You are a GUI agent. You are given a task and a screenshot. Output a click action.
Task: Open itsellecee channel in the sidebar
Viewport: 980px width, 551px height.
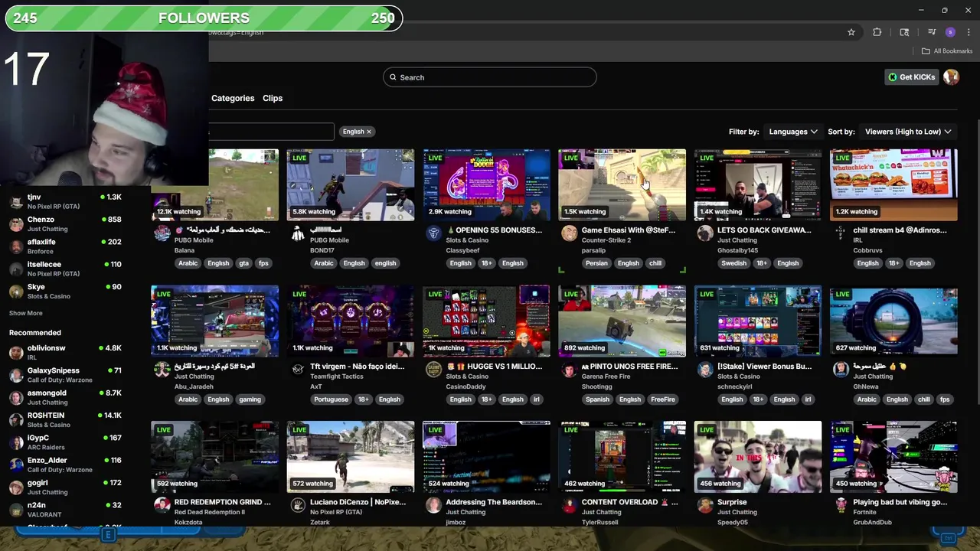pyautogui.click(x=65, y=269)
